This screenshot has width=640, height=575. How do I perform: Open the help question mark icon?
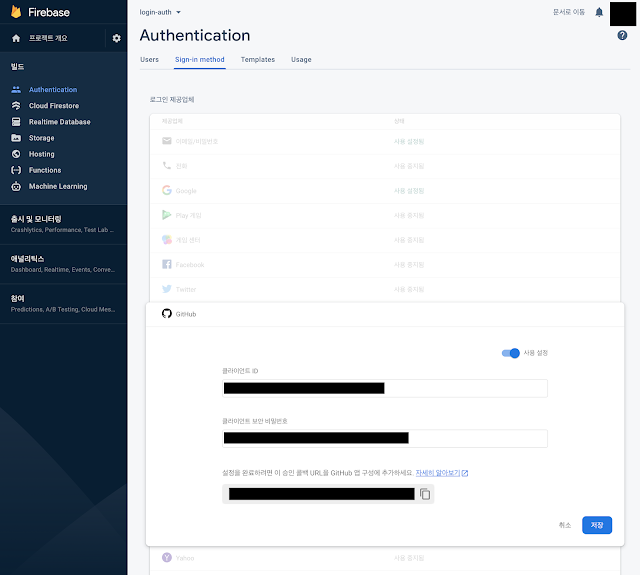tap(622, 36)
